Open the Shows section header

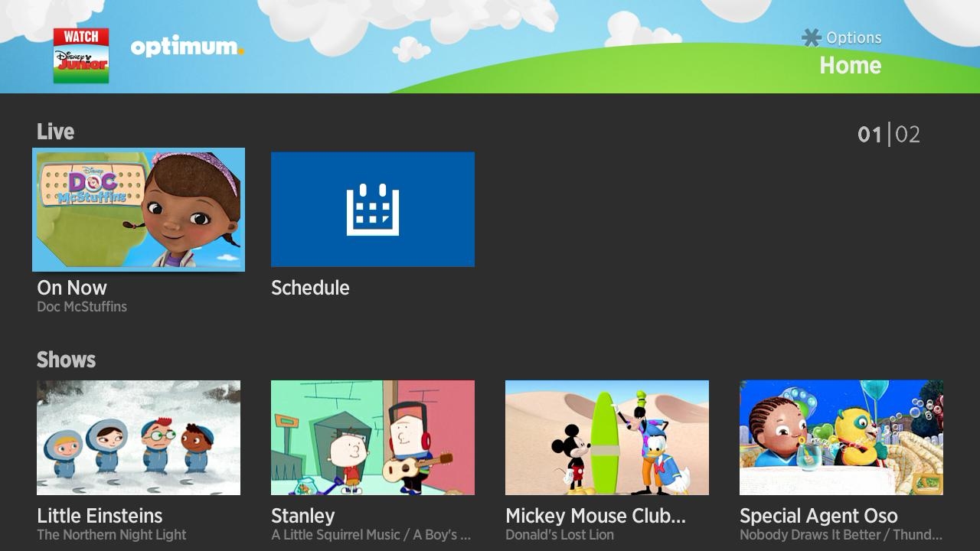(66, 360)
